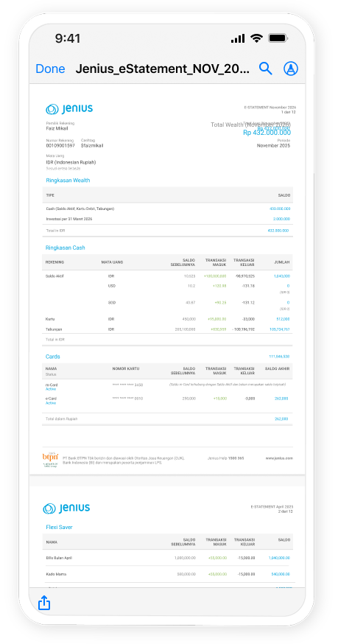Tap the Done button
Screen dimensions: 338x644
(x=50, y=69)
